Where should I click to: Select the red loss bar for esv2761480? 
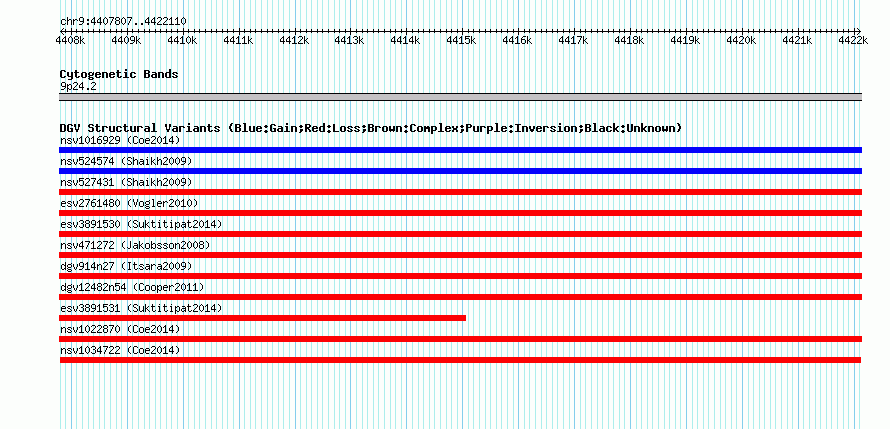[x=460, y=213]
